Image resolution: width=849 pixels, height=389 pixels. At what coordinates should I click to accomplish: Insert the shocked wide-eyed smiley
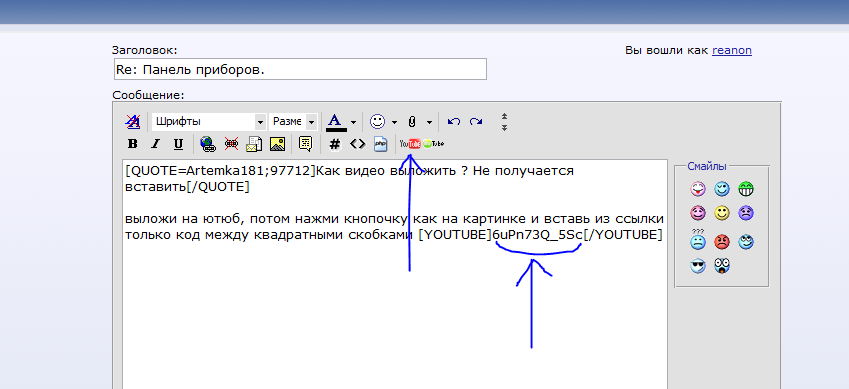pos(722,266)
